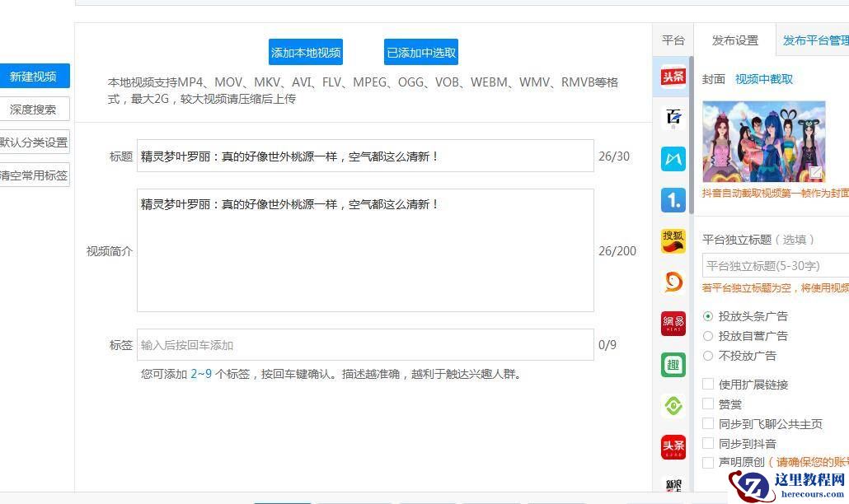Enable the 使用扩展链接 checkbox
The width and height of the screenshot is (849, 504).
click(708, 385)
